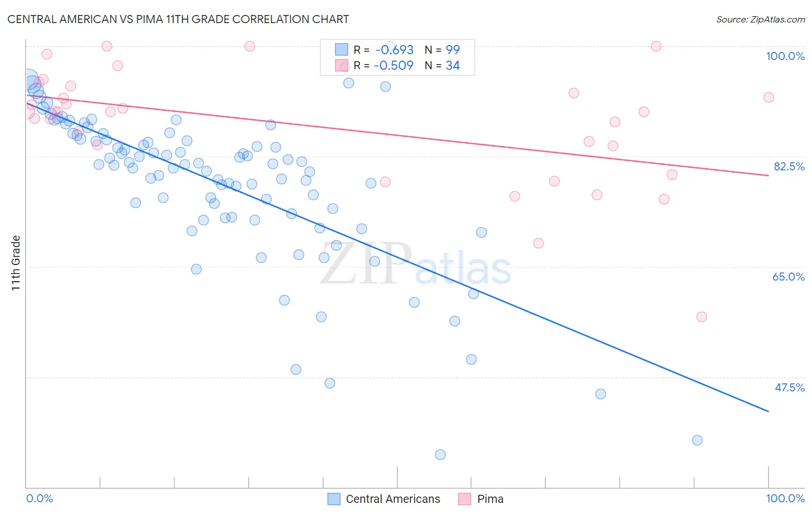The image size is (812, 515).
Task: Click the ZIPatlas watermark
Action: click(416, 264)
